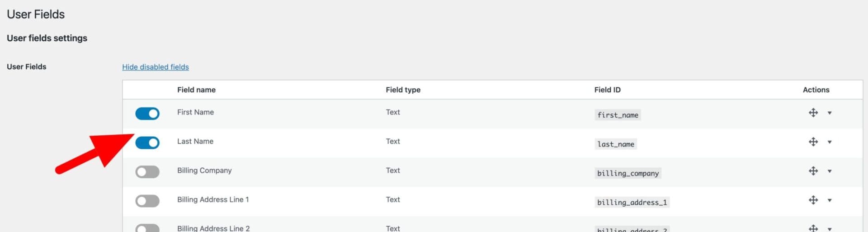Expand the First Name row actions arrow

(x=829, y=113)
